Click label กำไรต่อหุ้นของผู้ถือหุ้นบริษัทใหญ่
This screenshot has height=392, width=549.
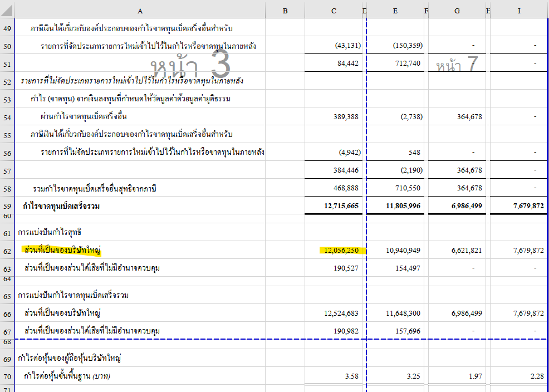coord(70,359)
